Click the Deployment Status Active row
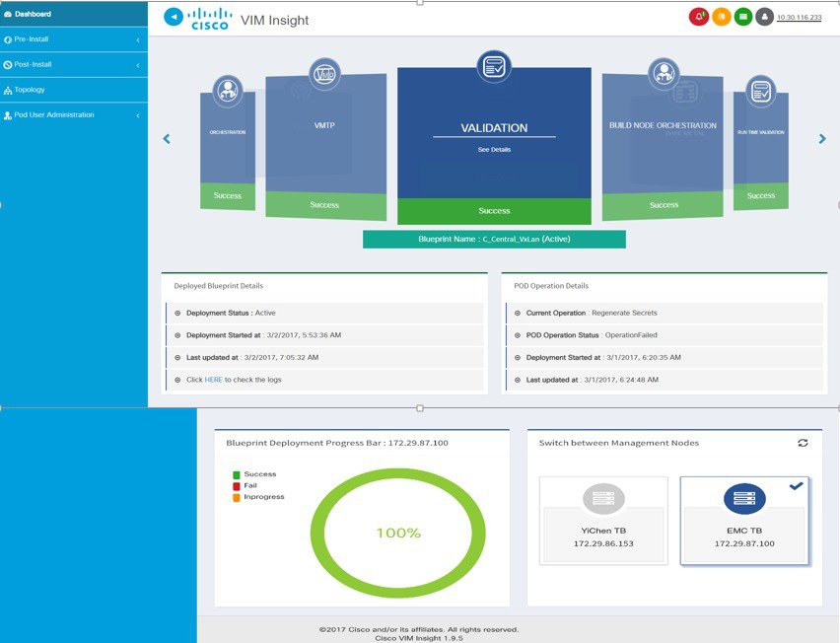 pos(324,313)
